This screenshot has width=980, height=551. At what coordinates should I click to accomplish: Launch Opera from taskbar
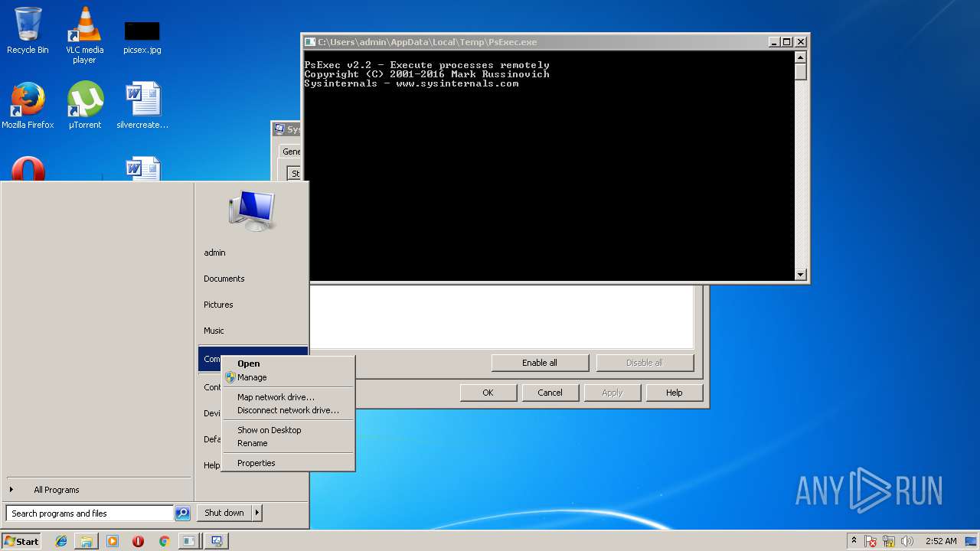[138, 541]
